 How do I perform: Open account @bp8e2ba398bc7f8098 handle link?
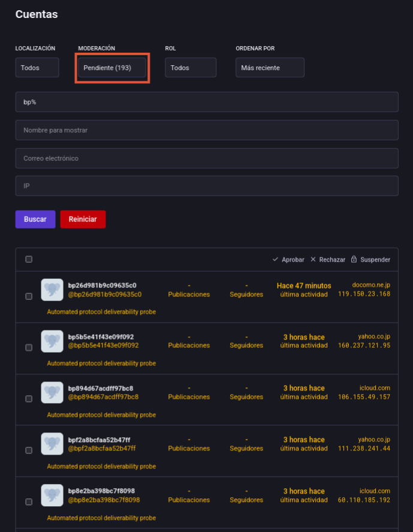104,500
